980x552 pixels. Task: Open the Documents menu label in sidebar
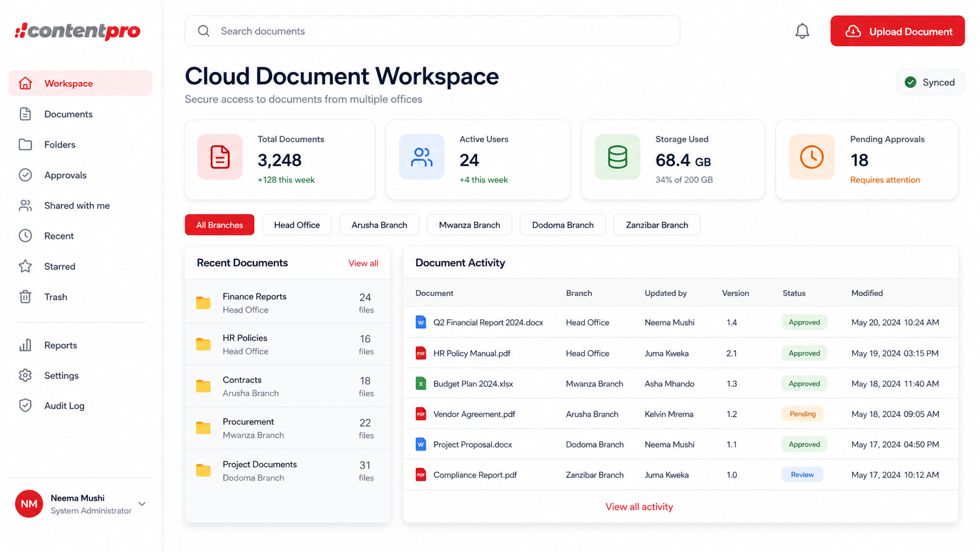click(69, 114)
